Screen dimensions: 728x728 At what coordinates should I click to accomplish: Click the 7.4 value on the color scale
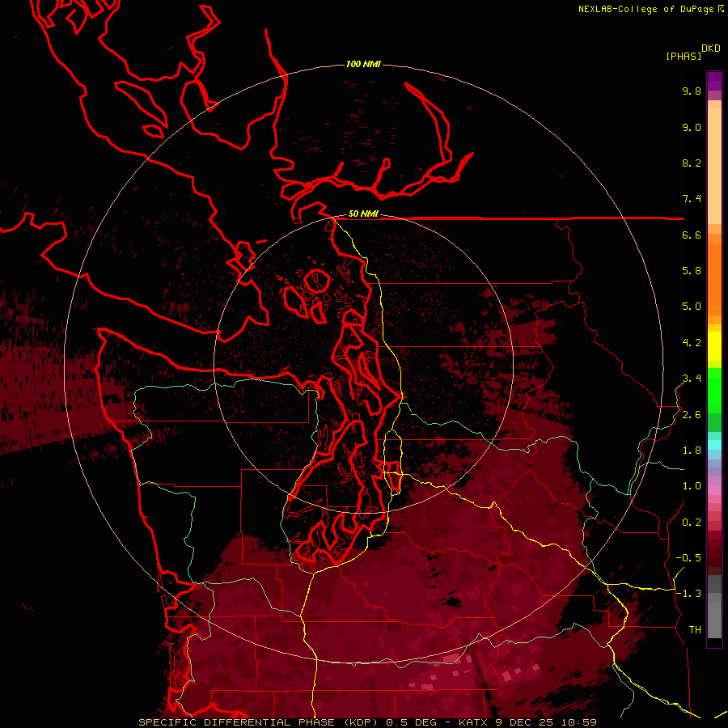click(x=692, y=199)
